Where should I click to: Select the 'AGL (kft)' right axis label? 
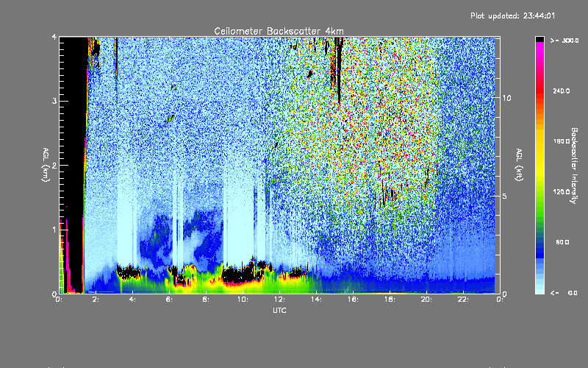coord(520,165)
